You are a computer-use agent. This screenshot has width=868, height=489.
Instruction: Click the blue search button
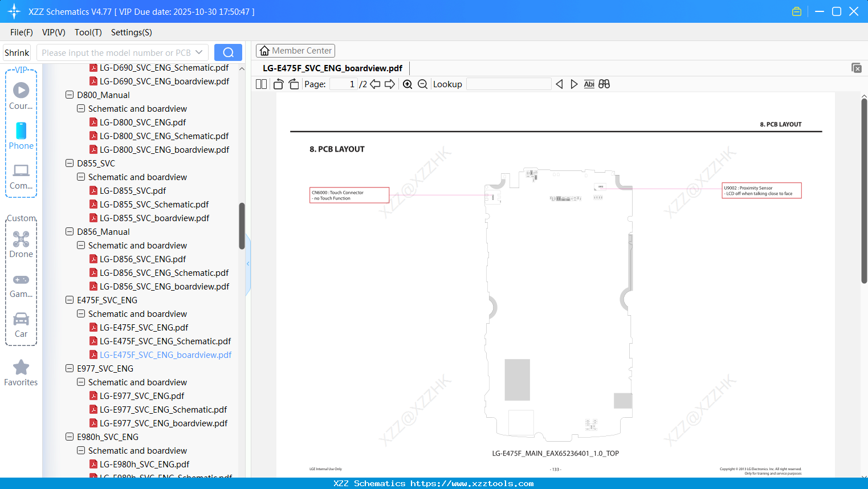click(228, 52)
